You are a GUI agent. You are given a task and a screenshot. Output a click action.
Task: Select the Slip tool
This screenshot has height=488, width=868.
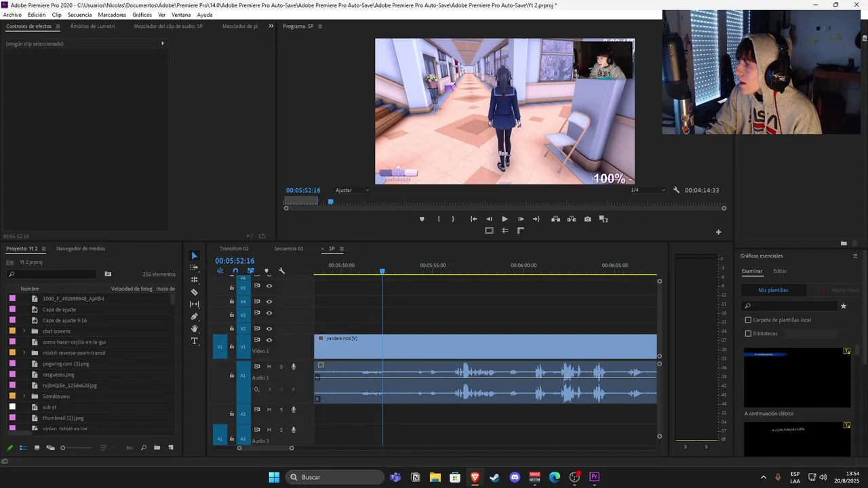(195, 304)
